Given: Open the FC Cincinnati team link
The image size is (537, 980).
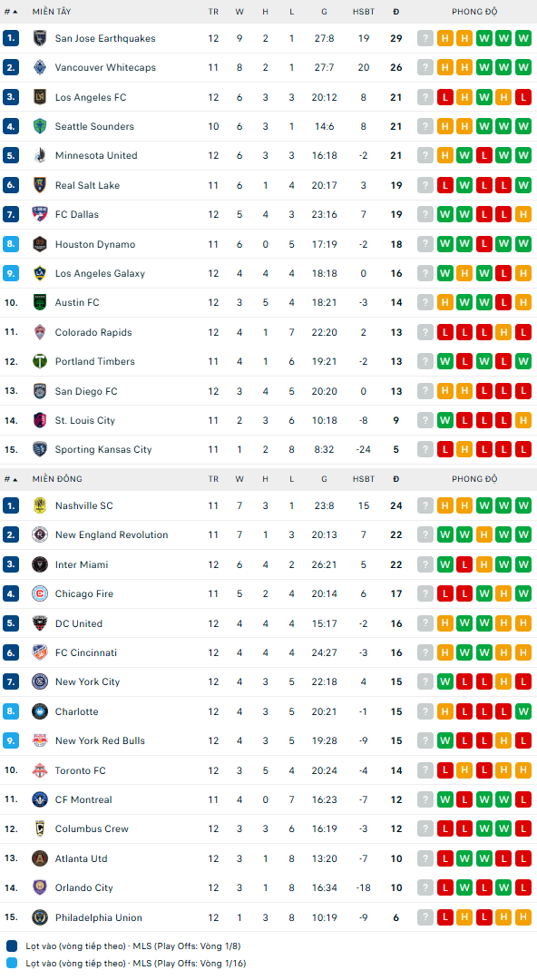Looking at the screenshot, I should [x=85, y=652].
